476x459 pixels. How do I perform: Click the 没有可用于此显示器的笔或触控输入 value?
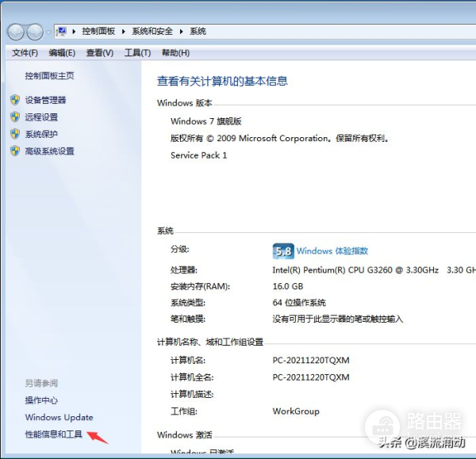click(338, 319)
